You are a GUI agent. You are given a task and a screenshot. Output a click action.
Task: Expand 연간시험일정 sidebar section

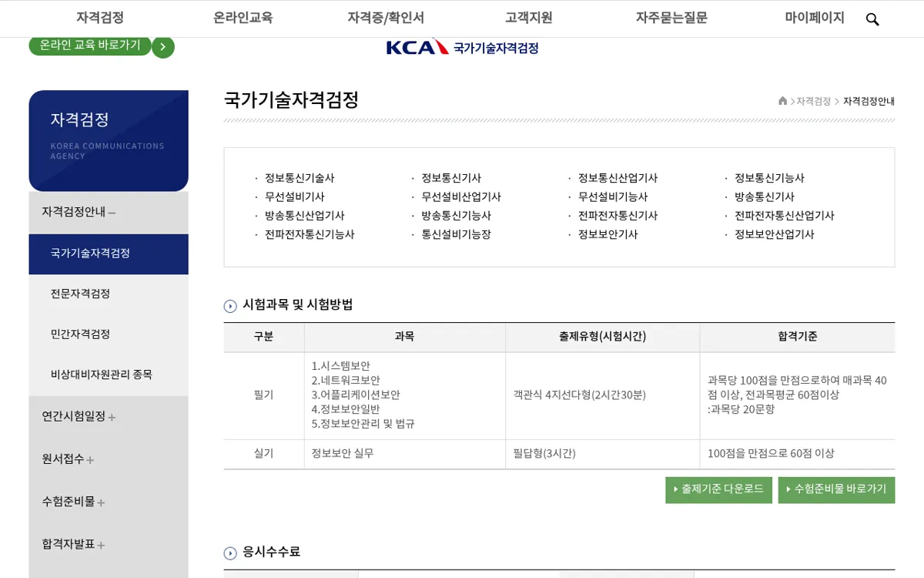tap(109, 417)
